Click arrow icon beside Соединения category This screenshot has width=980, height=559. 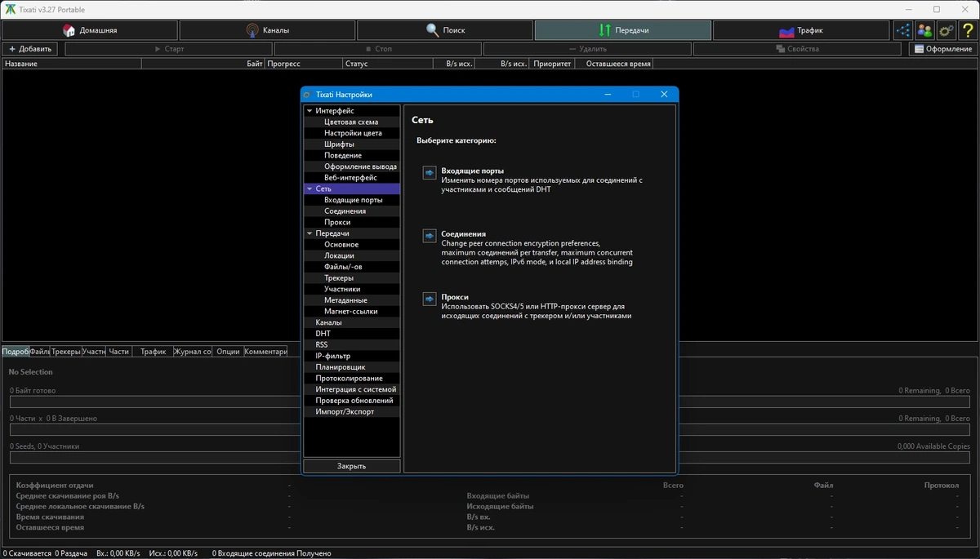click(x=430, y=236)
